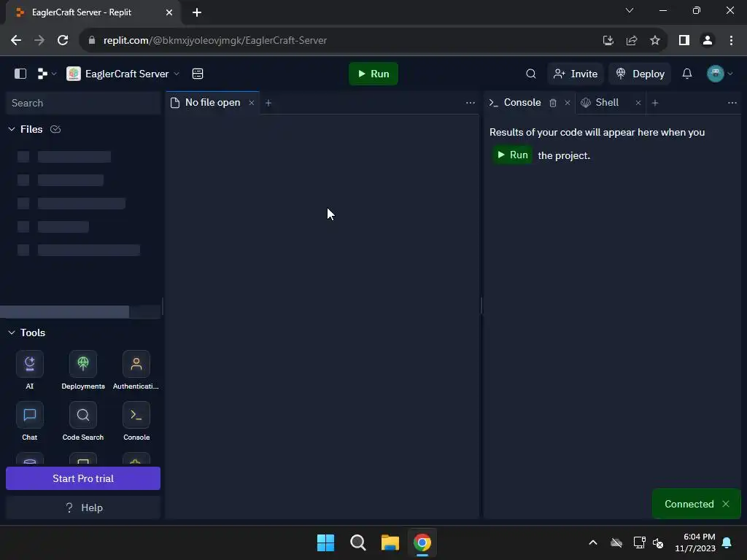
Task: Open the search magnifier in the Replit header
Action: coord(531,74)
